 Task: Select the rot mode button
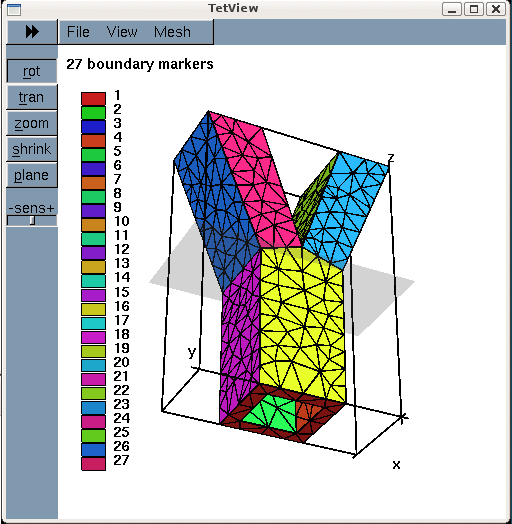click(x=32, y=71)
